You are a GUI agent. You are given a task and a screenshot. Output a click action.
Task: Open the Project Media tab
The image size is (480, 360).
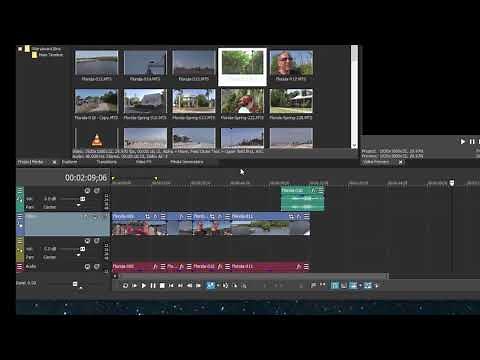(30, 162)
